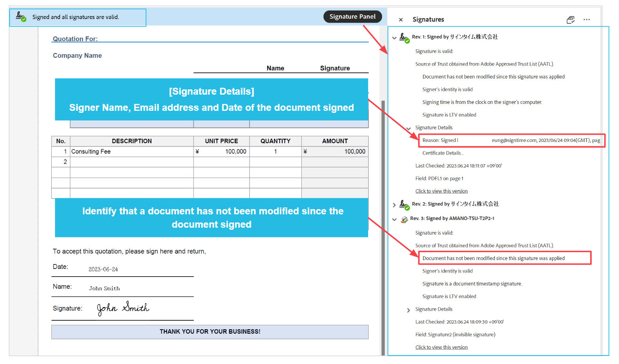Screen dimensions: 619x364
Task: Click the unit price 100,000 cell
Action: (x=221, y=151)
